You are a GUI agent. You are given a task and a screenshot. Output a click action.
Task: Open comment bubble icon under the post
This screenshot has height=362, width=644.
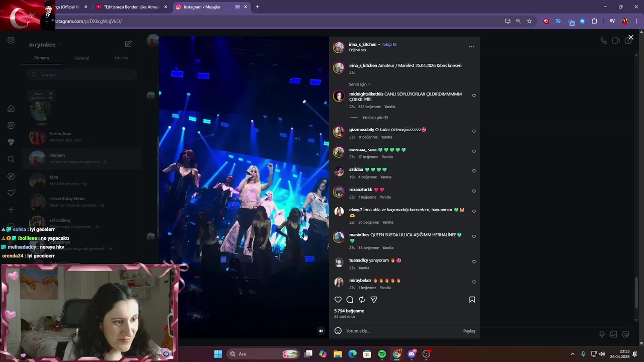[350, 300]
